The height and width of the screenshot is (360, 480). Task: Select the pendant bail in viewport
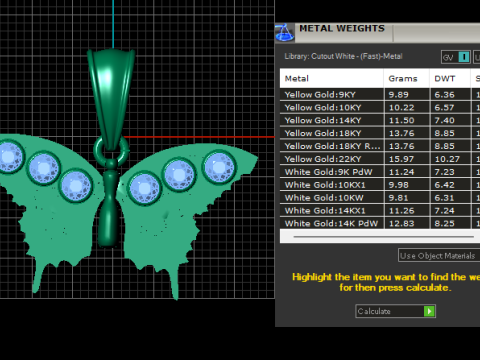click(111, 98)
